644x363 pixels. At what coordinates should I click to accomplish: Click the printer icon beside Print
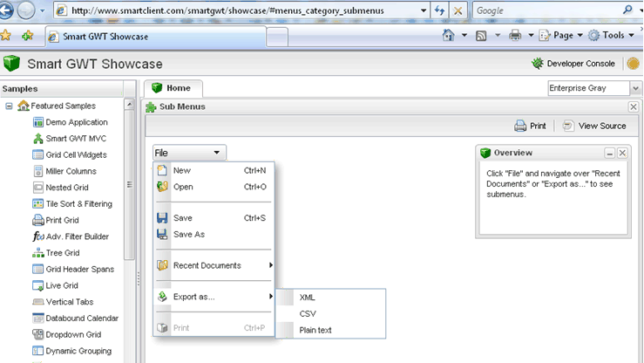[520, 126]
